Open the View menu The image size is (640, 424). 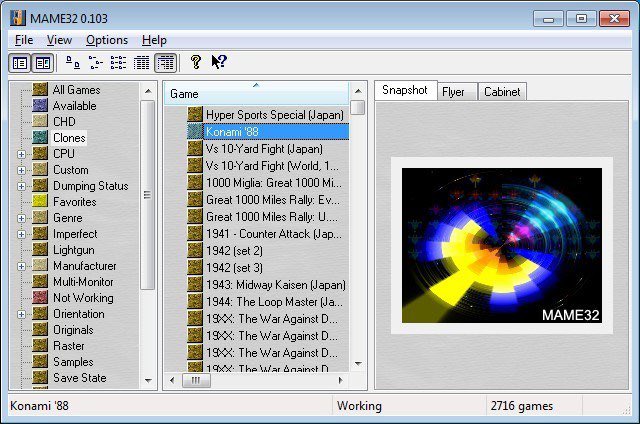pyautogui.click(x=59, y=40)
